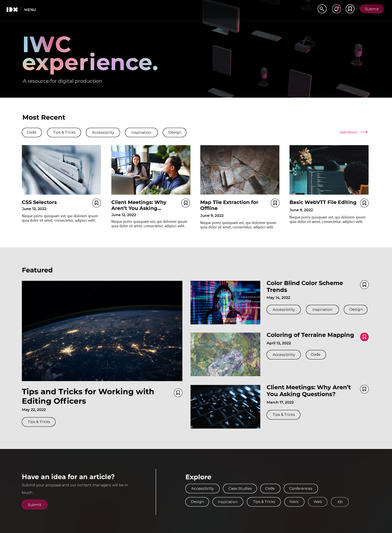Open notifications bell icon

pyautogui.click(x=336, y=9)
